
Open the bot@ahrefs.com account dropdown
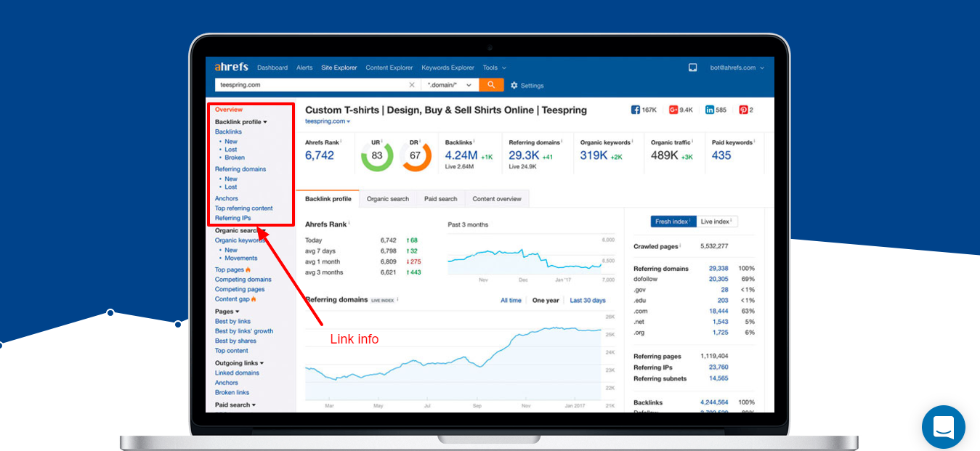737,68
